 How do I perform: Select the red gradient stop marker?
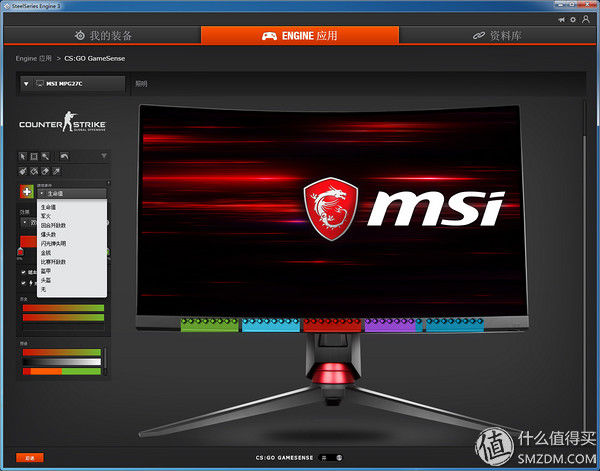coord(20,252)
